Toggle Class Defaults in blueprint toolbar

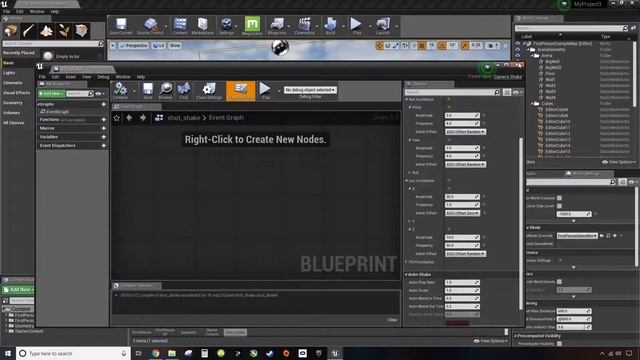(x=240, y=91)
